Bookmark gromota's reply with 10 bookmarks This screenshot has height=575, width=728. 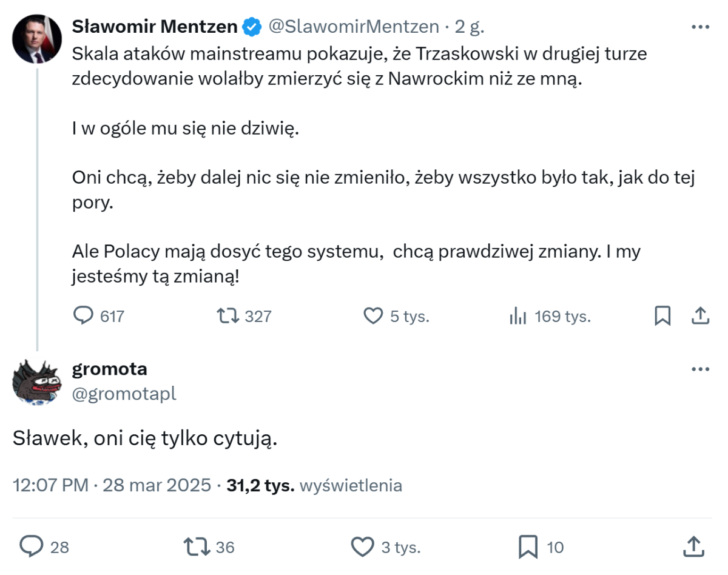(528, 547)
